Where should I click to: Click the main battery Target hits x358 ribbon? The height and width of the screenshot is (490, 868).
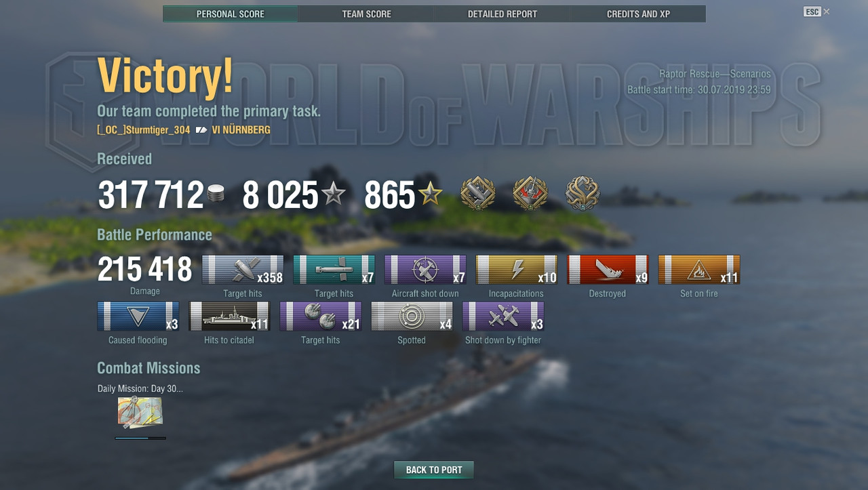point(243,270)
